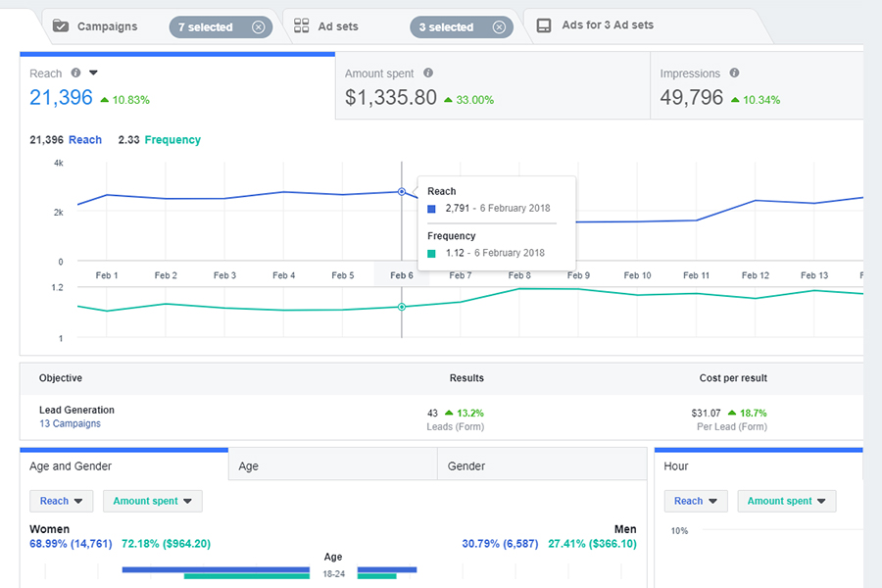Screen dimensions: 882x588
Task: Click the info icon beside Amount spent
Action: (428, 73)
